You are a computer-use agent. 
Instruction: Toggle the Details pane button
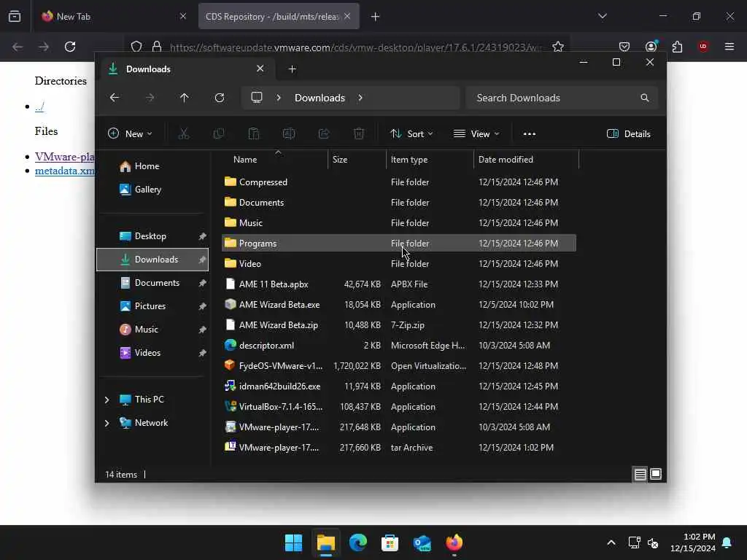click(x=628, y=134)
